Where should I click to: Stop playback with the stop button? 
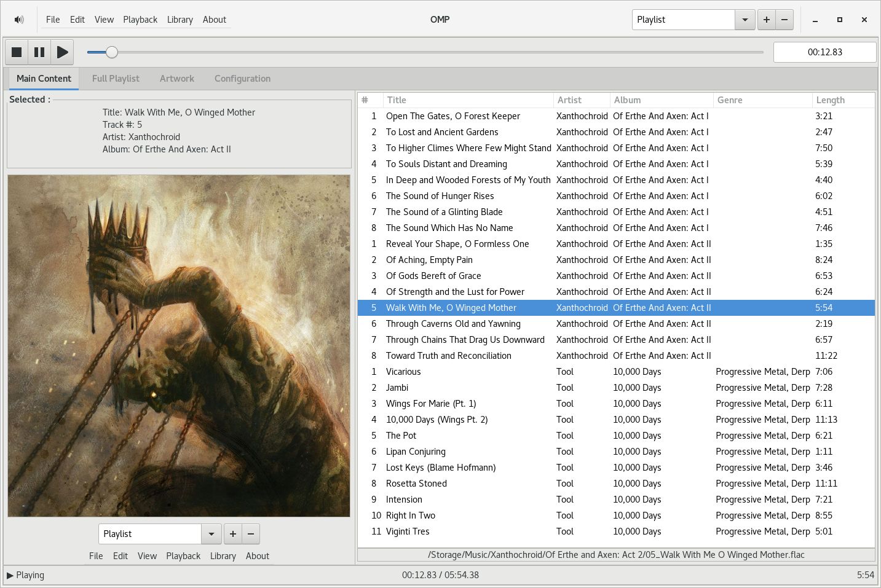(x=17, y=52)
